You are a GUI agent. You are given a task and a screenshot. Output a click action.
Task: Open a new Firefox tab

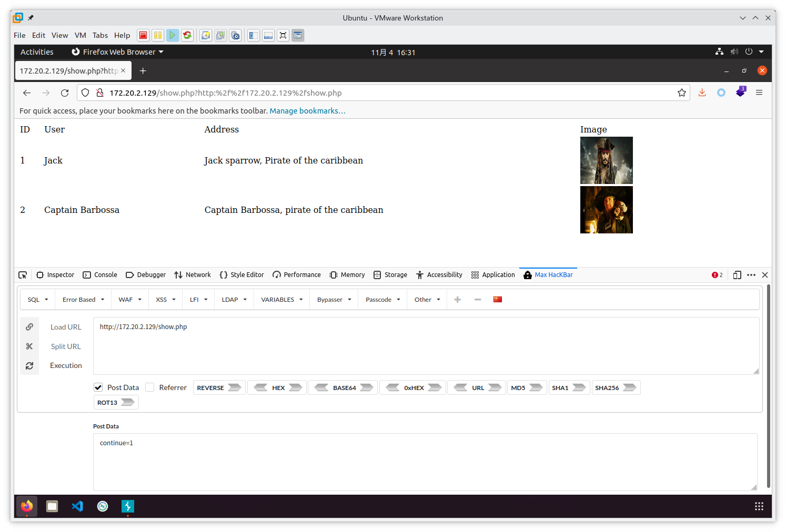pos(143,70)
